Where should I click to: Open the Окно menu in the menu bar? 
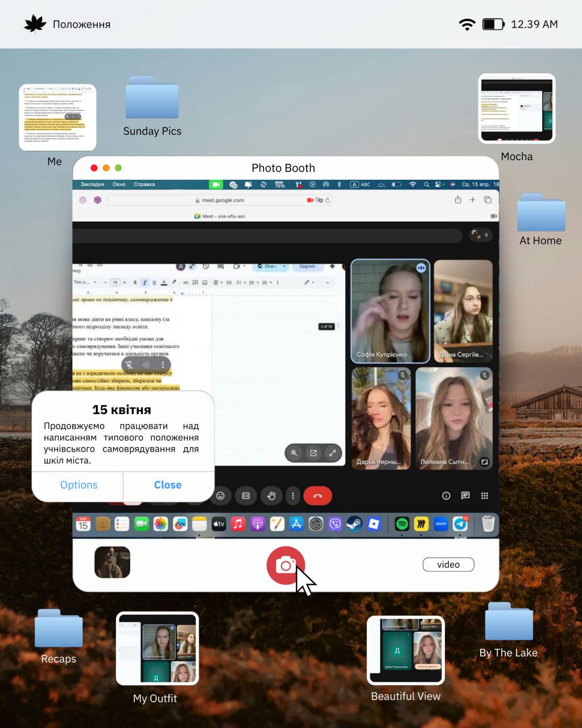click(x=119, y=184)
